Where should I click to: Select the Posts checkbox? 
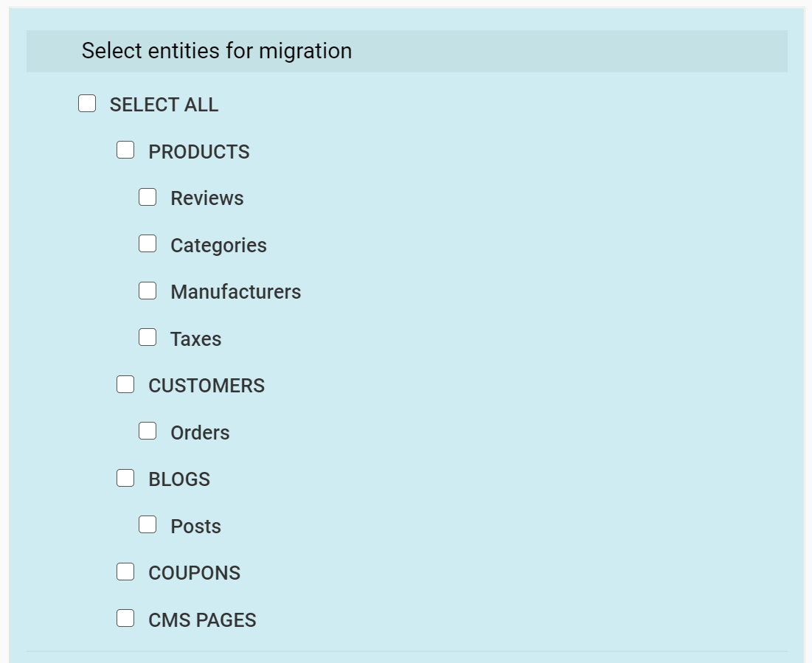(148, 525)
